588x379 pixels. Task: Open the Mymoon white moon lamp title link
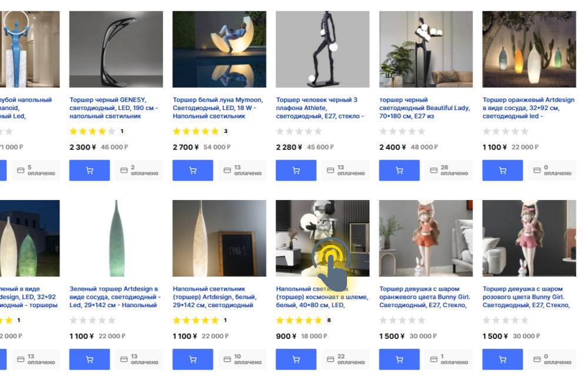(219, 108)
